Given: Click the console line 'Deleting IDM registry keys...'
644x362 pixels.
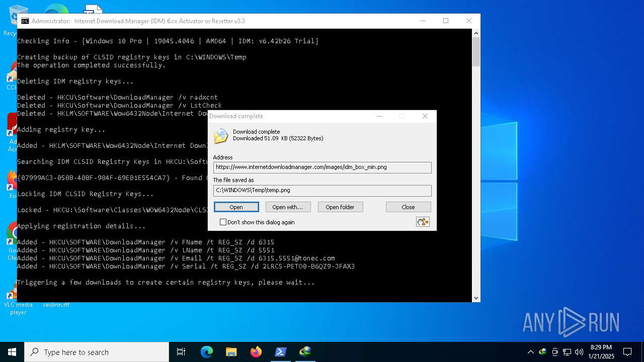Looking at the screenshot, I should click(75, 81).
